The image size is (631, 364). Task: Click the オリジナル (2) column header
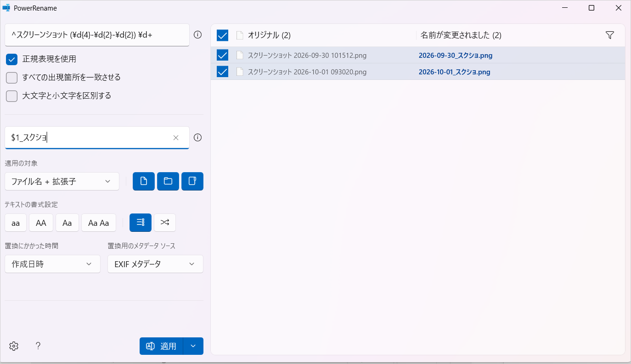pos(269,35)
